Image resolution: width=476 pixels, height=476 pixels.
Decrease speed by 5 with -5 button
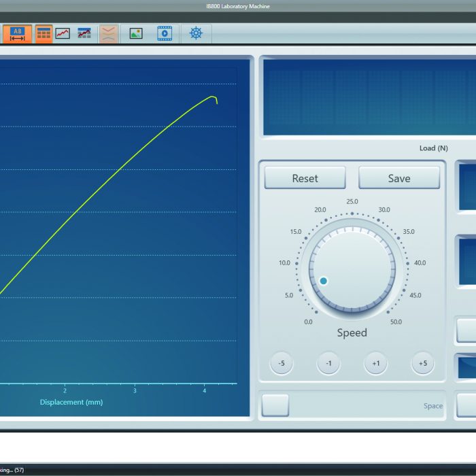click(x=282, y=364)
